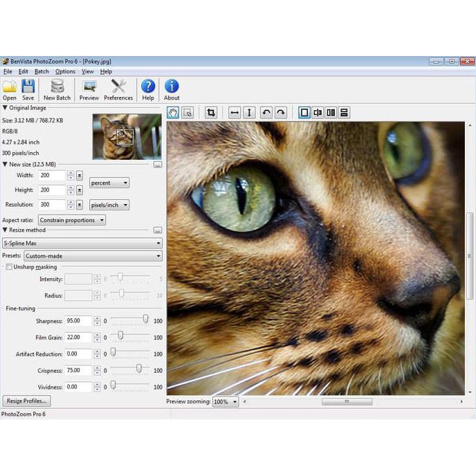Click the Sharpness spinner arrows
Viewport: 476px width, 476px height.
(97, 321)
